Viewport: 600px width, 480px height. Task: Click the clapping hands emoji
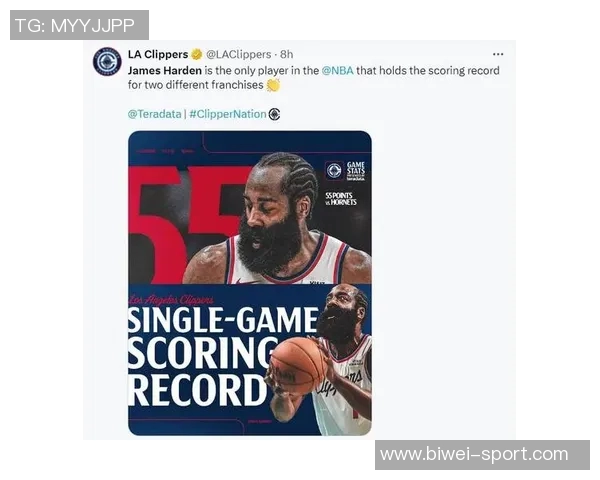[274, 85]
